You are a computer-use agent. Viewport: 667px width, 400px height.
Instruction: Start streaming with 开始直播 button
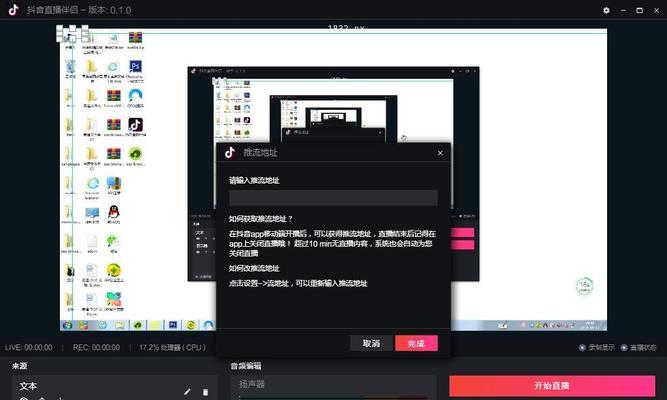(552, 386)
